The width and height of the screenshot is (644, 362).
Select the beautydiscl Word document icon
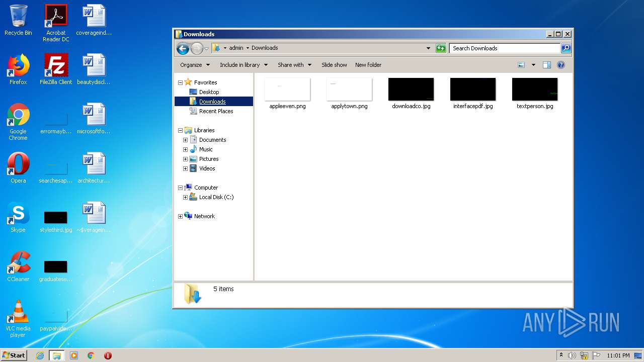[94, 69]
